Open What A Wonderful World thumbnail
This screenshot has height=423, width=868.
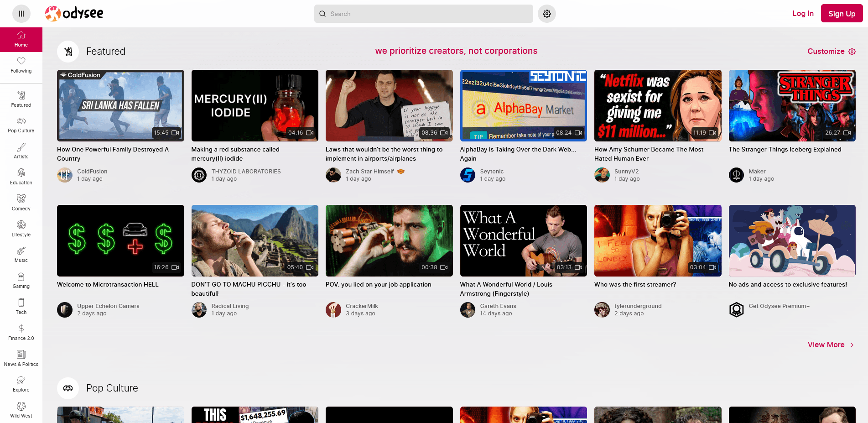click(x=523, y=240)
